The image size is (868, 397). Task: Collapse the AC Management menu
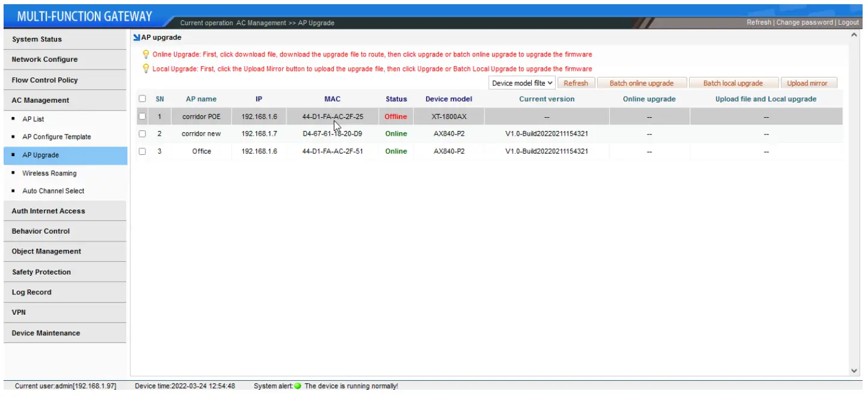click(x=65, y=100)
